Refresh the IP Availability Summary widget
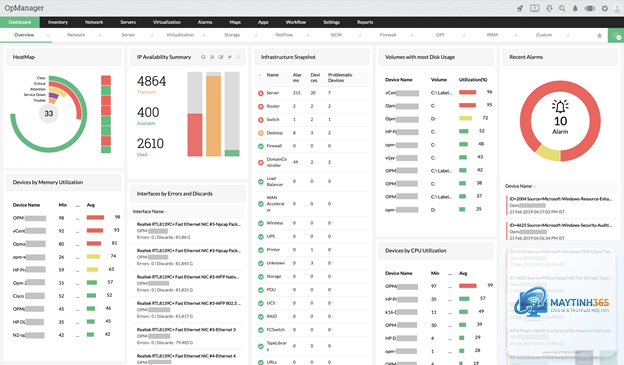The width and height of the screenshot is (624, 365). point(203,57)
